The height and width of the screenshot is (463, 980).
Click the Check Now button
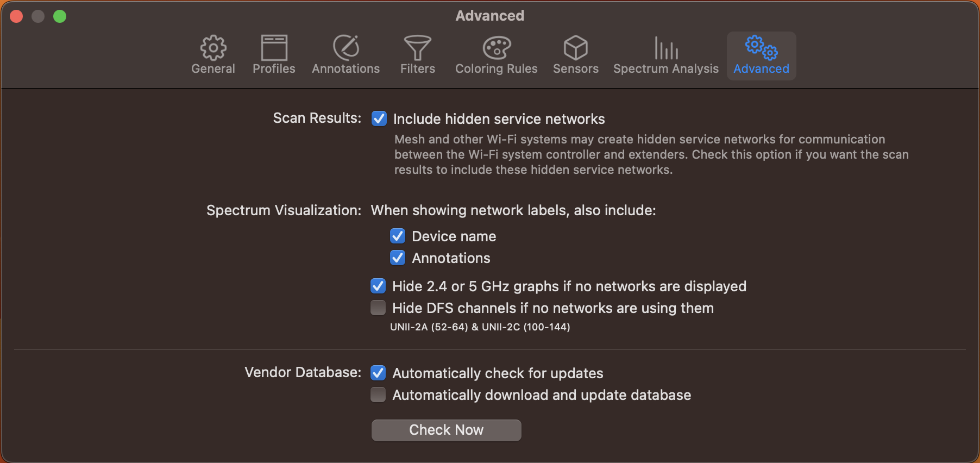[447, 430]
